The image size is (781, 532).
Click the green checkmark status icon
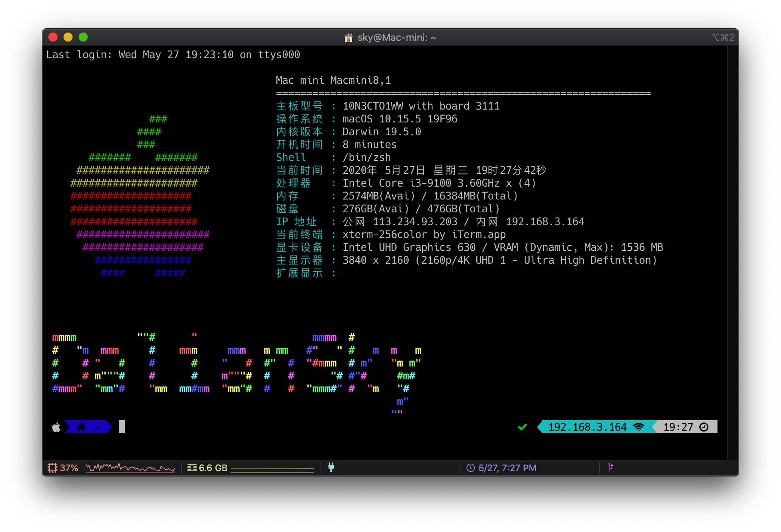tap(522, 427)
